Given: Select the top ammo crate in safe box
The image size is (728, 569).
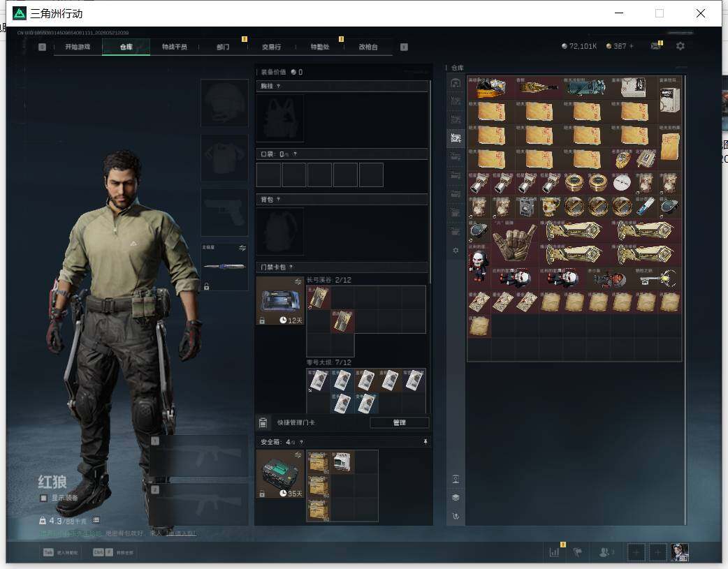Looking at the screenshot, I should pyautogui.click(x=319, y=461).
